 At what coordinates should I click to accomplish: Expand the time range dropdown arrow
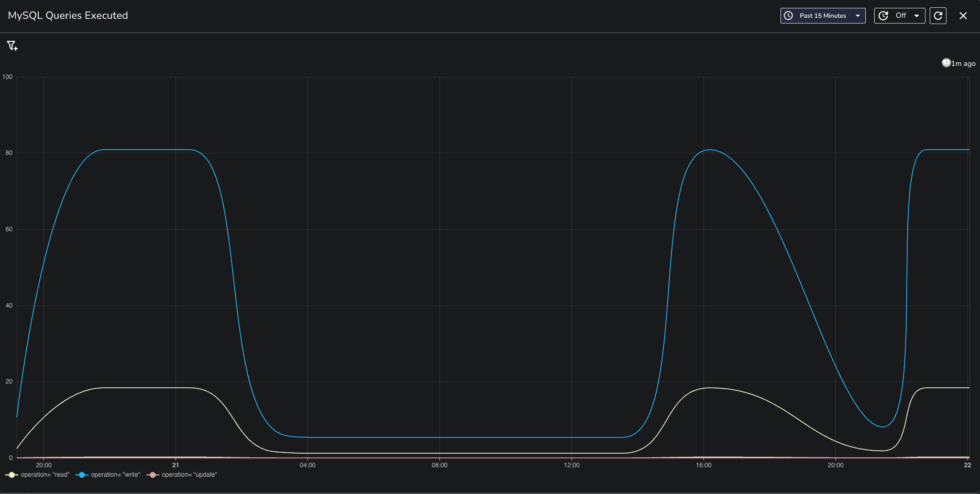pos(858,16)
